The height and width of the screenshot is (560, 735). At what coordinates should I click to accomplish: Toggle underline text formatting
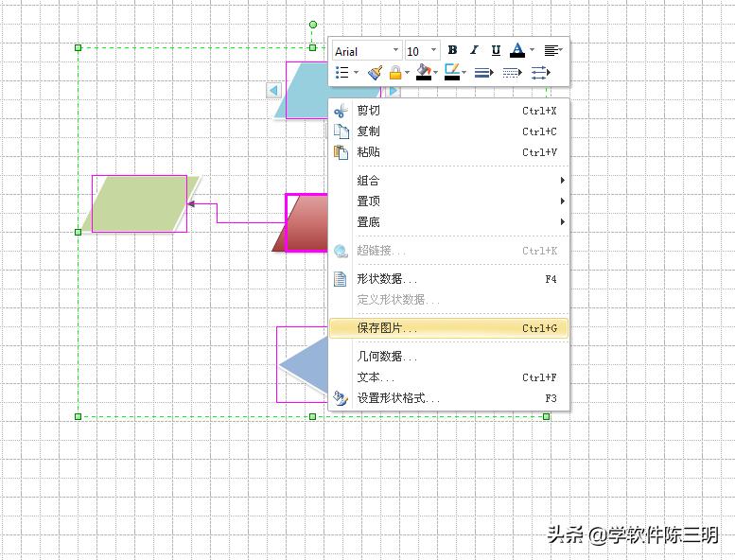[x=496, y=50]
